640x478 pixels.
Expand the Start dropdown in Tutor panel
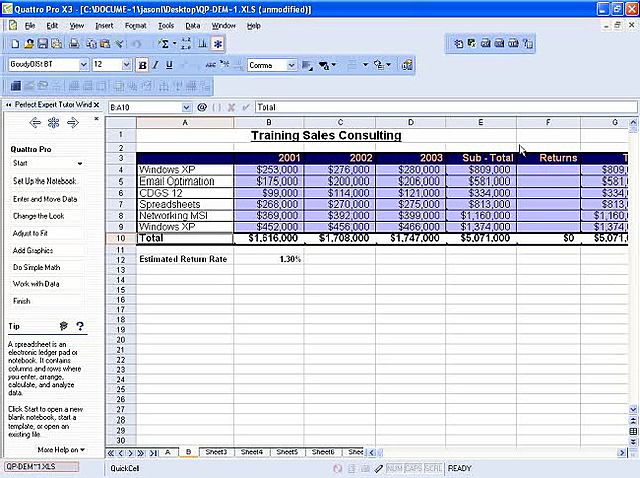80,163
